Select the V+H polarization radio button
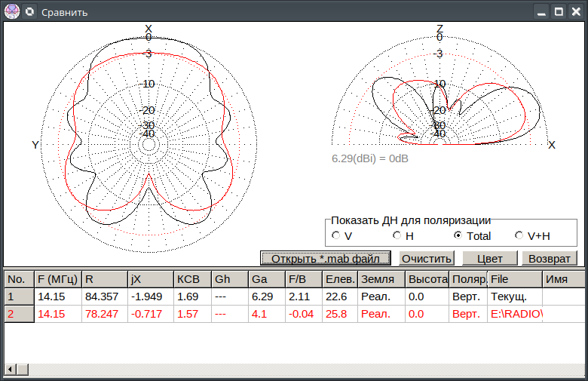Image resolution: width=588 pixels, height=381 pixels. click(x=519, y=235)
